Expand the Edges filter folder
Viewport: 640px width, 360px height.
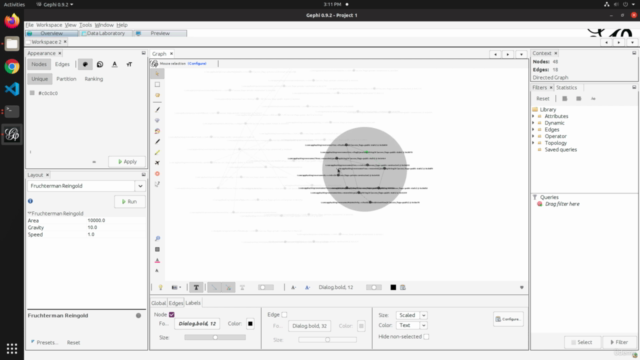pos(533,129)
